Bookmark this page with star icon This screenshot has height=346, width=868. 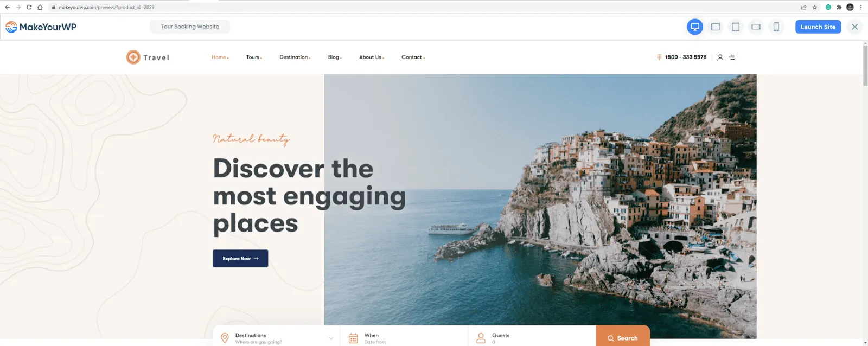point(814,7)
